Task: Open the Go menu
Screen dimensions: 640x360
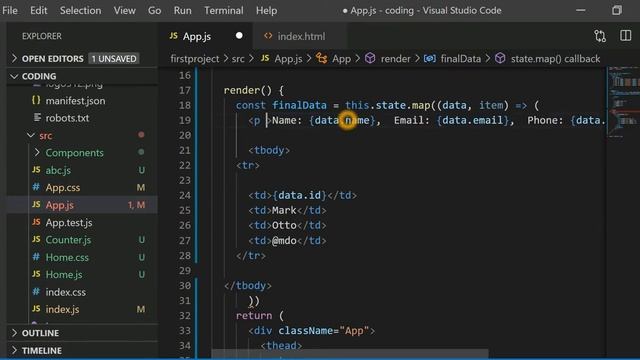Action: [x=154, y=10]
